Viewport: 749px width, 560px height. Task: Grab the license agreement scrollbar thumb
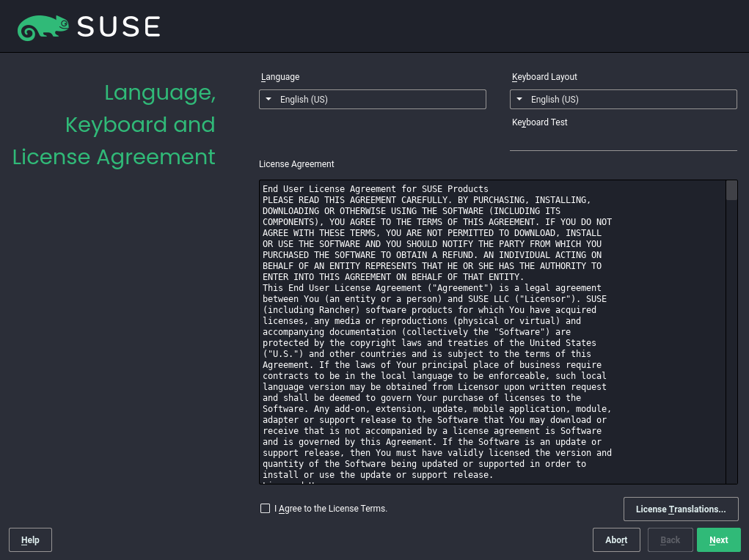click(731, 191)
